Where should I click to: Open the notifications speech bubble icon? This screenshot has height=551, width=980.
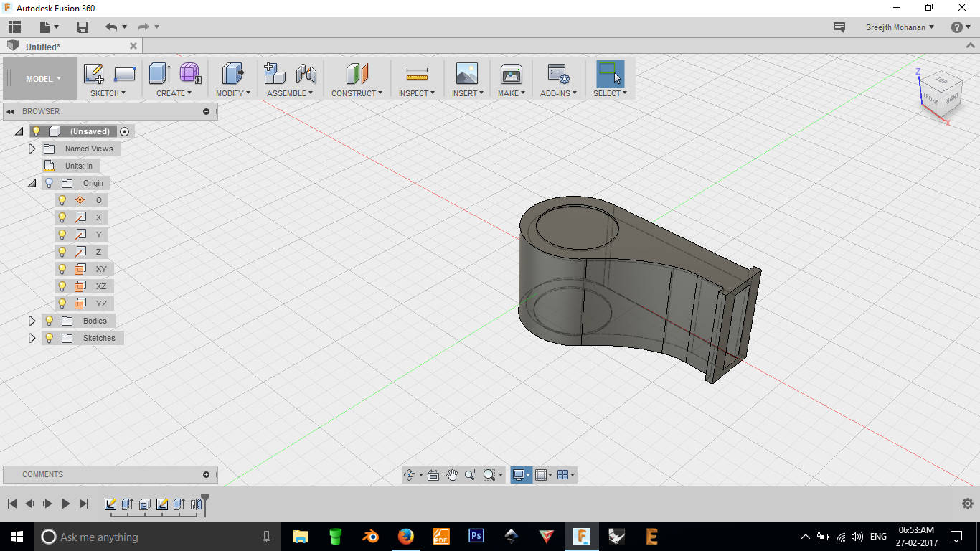pyautogui.click(x=839, y=27)
